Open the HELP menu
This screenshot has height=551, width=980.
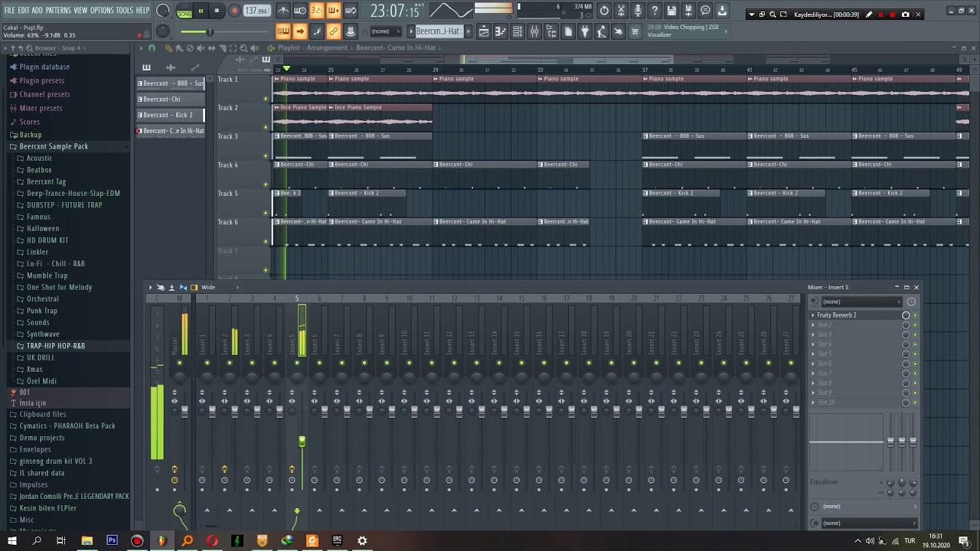(x=143, y=10)
